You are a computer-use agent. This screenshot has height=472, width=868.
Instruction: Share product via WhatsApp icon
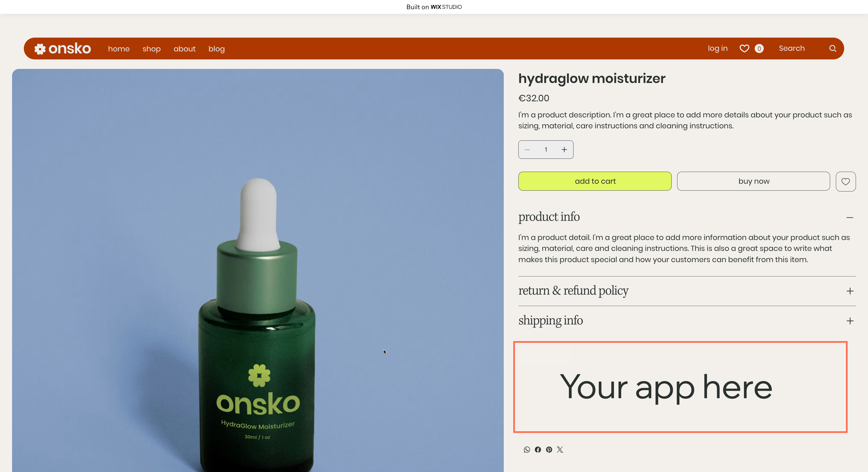point(527,449)
